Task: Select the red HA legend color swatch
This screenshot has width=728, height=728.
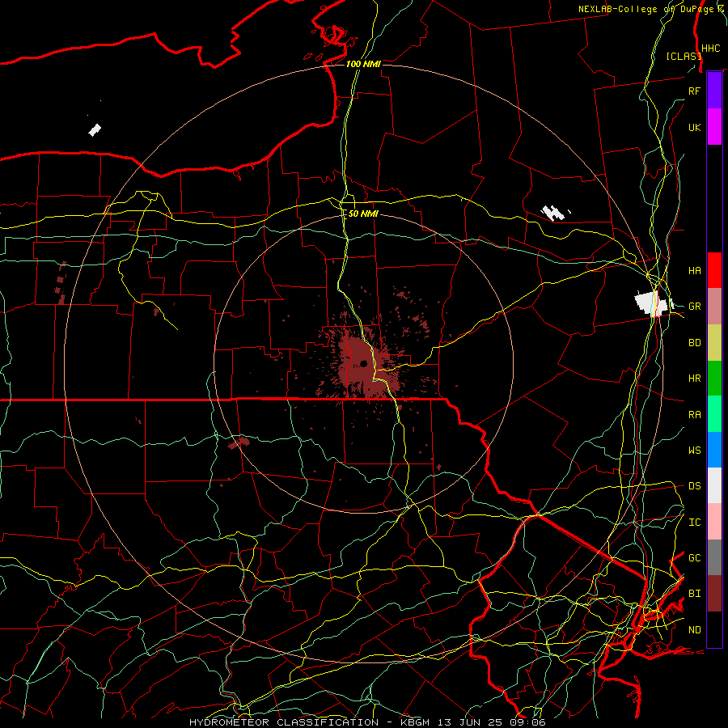Action: tap(714, 270)
